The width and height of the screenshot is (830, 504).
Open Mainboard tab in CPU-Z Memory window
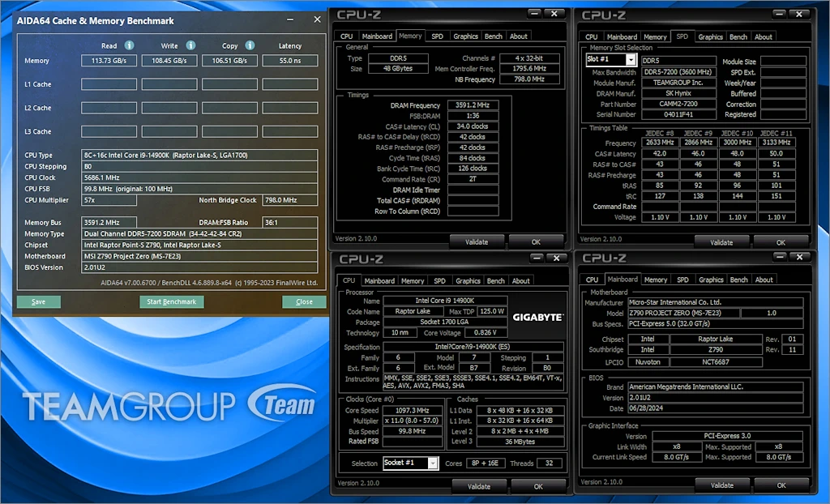[377, 36]
